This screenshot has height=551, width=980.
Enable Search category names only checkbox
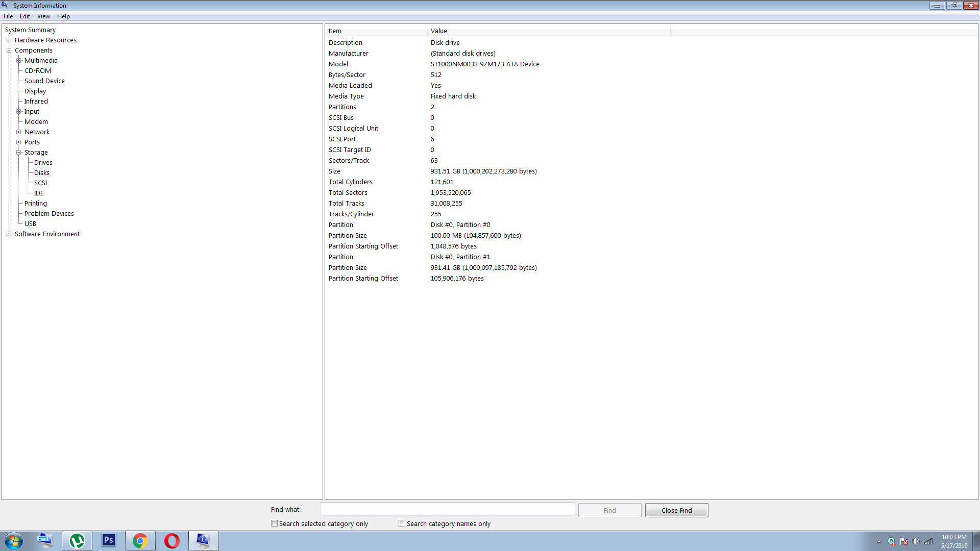pos(402,523)
